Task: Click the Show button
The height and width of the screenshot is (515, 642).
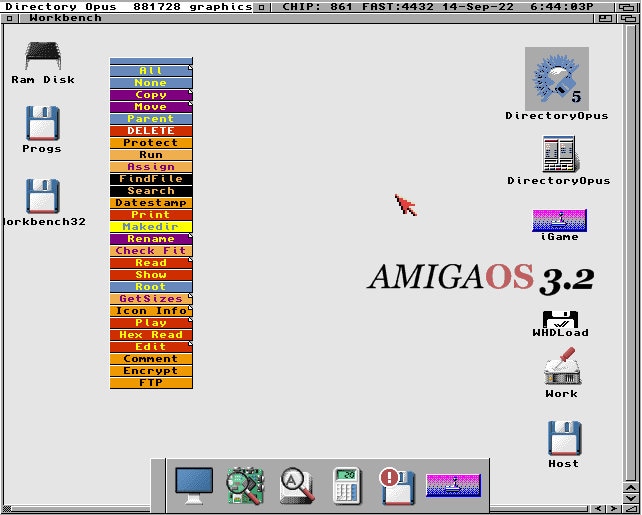Action: tap(151, 275)
